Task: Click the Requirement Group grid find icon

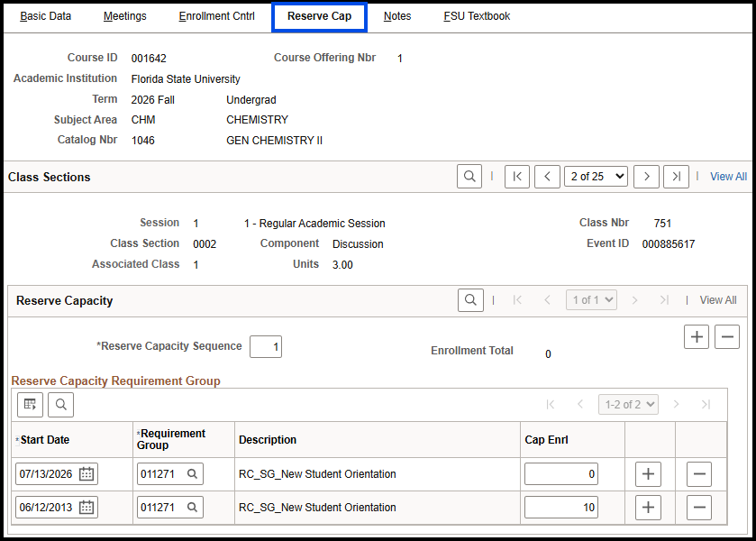Action: [x=60, y=405]
